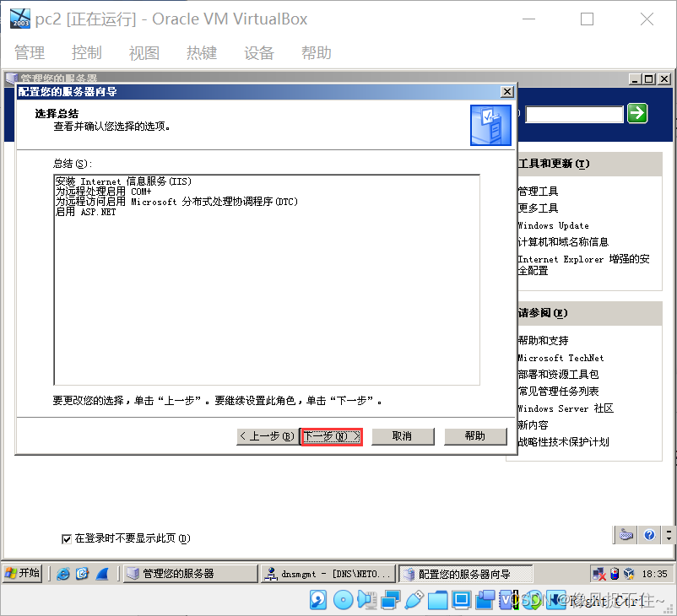677x616 pixels.
Task: Click the second quick launch icon beside IE
Action: click(x=82, y=574)
